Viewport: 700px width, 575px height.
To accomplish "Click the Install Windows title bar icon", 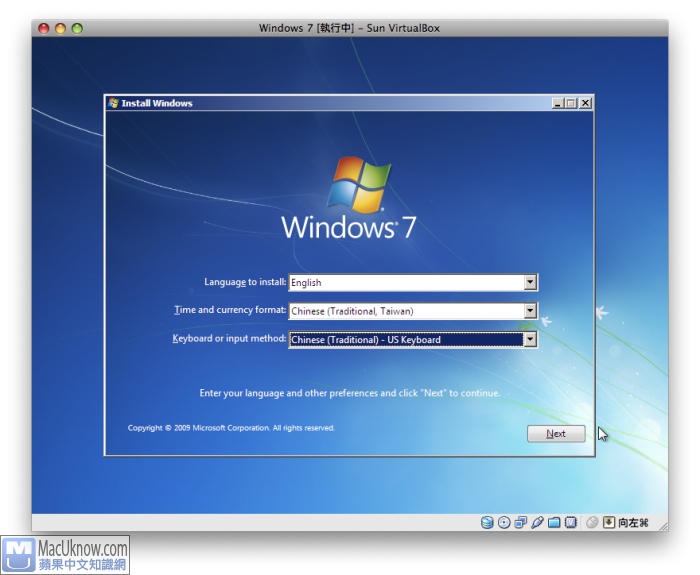I will [113, 103].
